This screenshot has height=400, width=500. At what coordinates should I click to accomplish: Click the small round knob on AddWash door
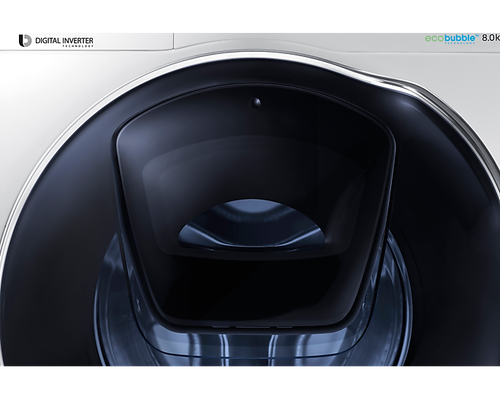(255, 103)
